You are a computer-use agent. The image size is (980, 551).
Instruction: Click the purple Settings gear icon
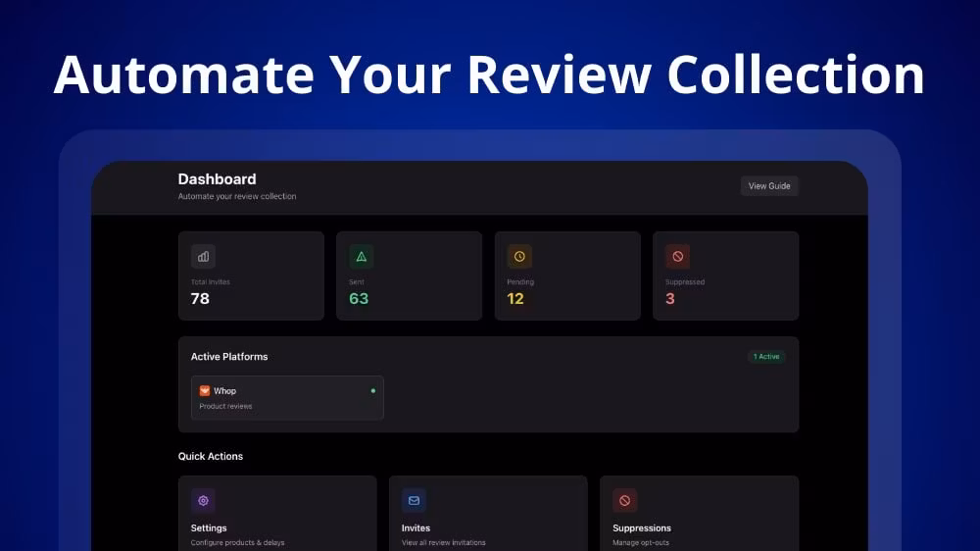click(x=203, y=500)
